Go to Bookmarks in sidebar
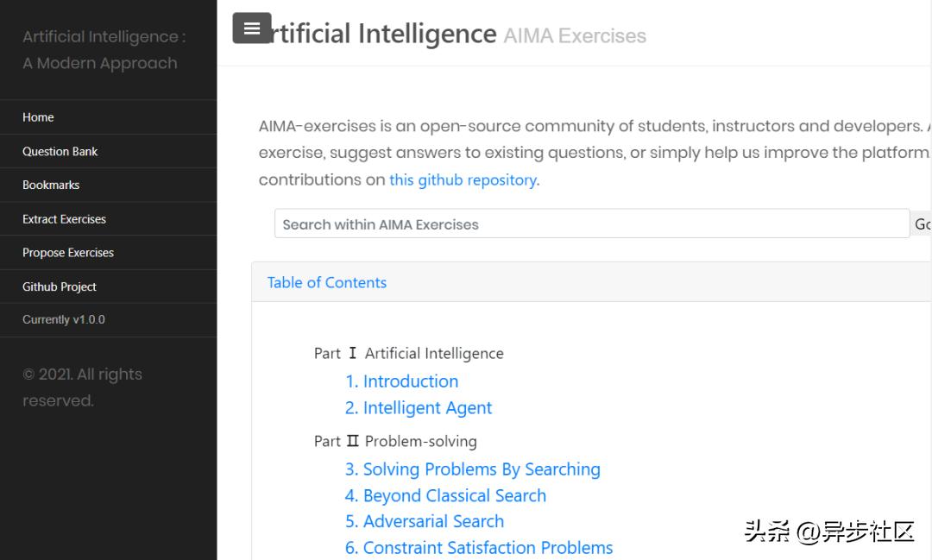 [x=51, y=185]
